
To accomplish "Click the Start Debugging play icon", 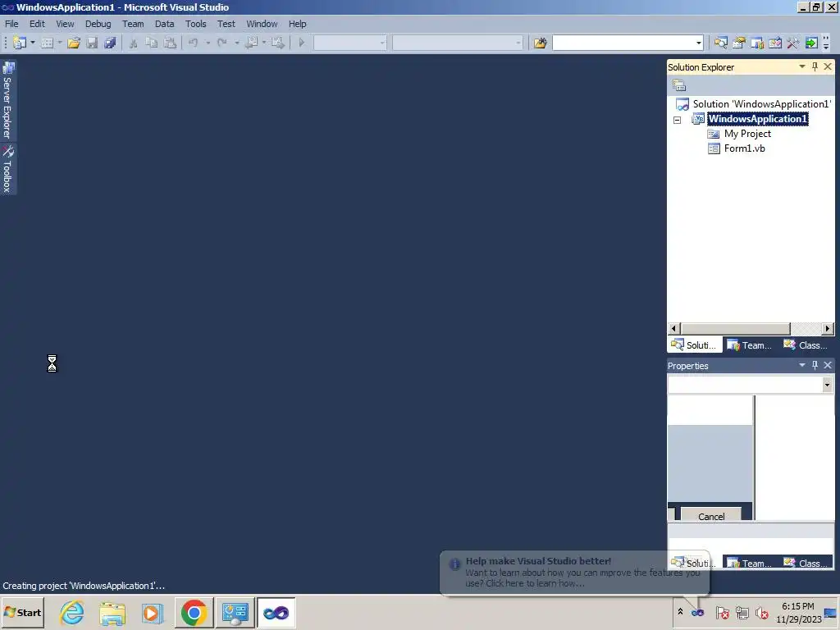I will click(301, 43).
